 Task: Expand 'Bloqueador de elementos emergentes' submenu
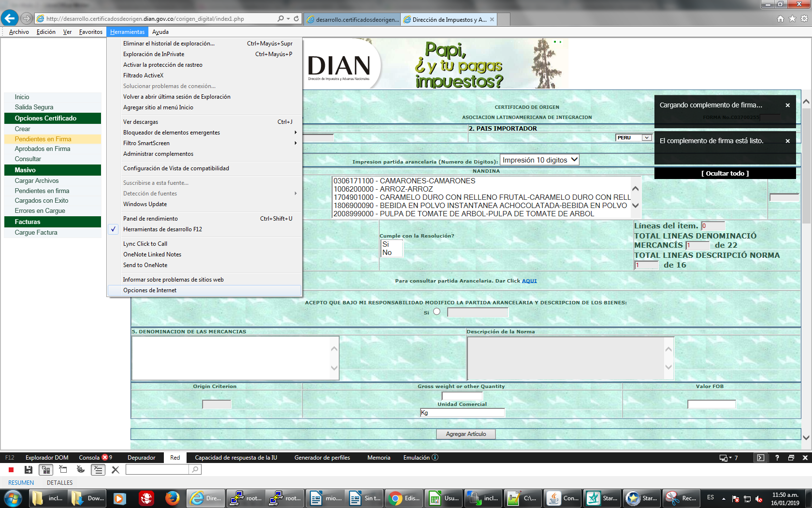[x=205, y=133]
